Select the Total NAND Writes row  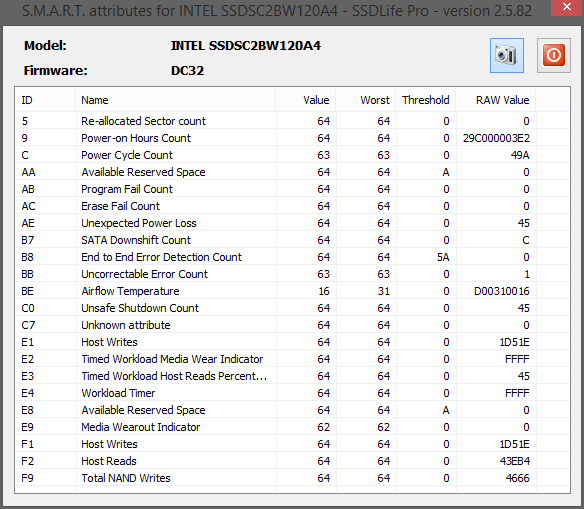(x=292, y=478)
